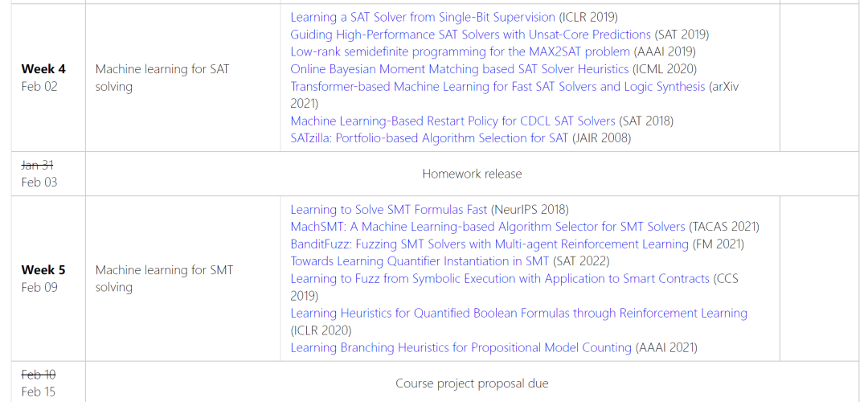Screen dimensions: 868x402
Task: Open Online Bayesian Moment Matching SAT paper
Action: tap(460, 69)
